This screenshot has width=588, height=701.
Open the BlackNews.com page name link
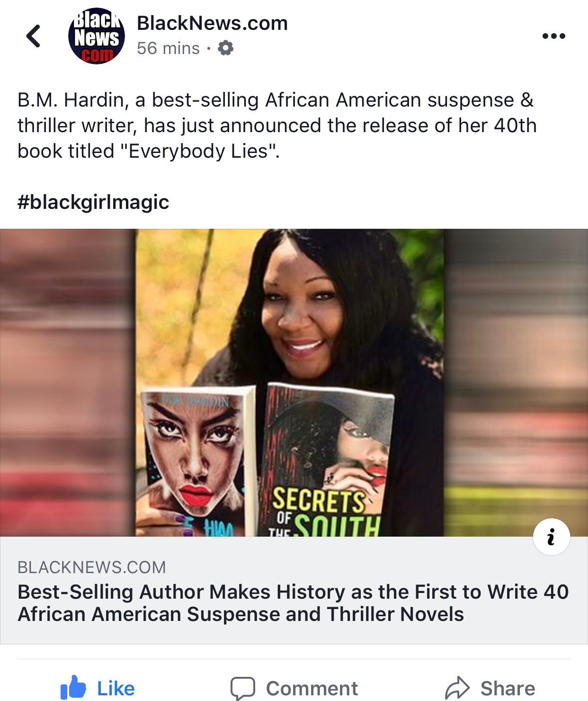click(212, 23)
